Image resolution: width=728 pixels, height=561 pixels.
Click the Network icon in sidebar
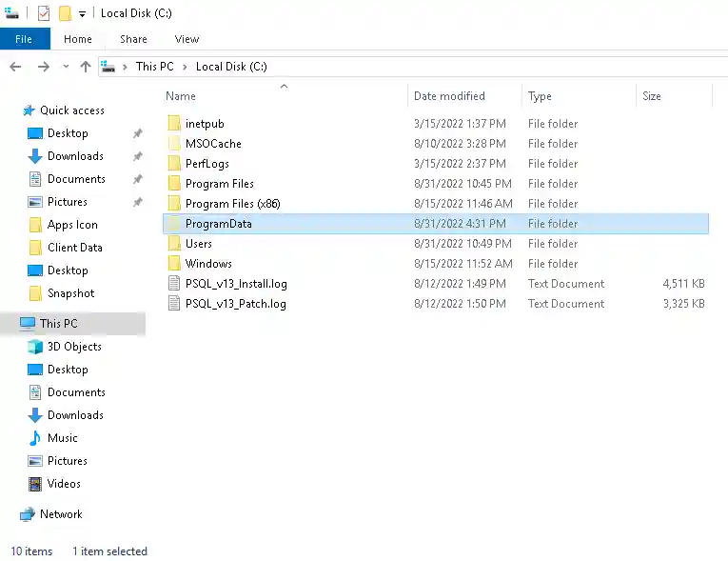point(28,514)
